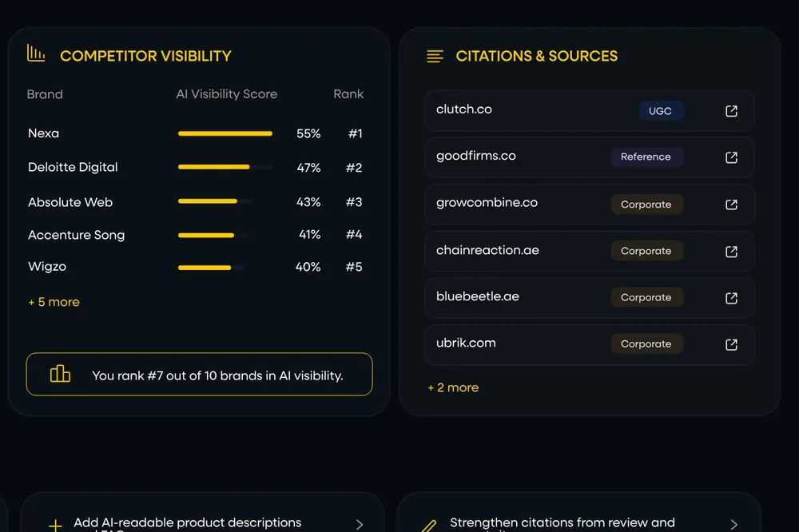Open growcombine.co external link icon

tap(731, 204)
